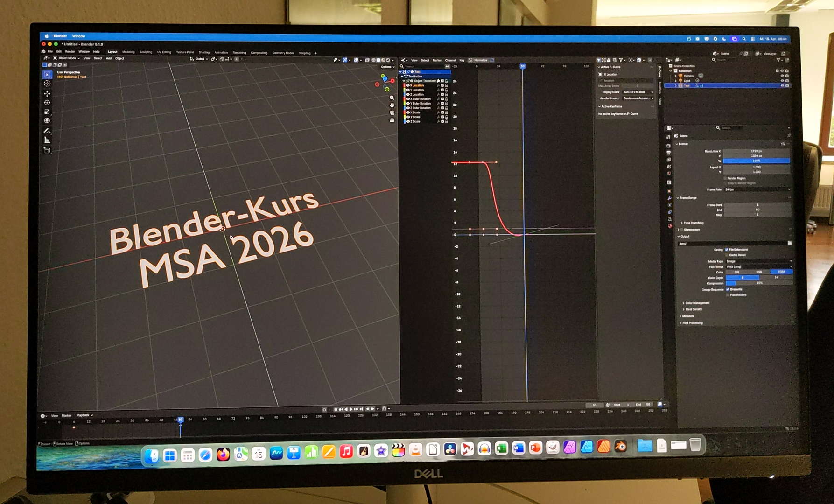The width and height of the screenshot is (834, 504).
Task: Hide the Light in the Outliner
Action: click(x=782, y=81)
